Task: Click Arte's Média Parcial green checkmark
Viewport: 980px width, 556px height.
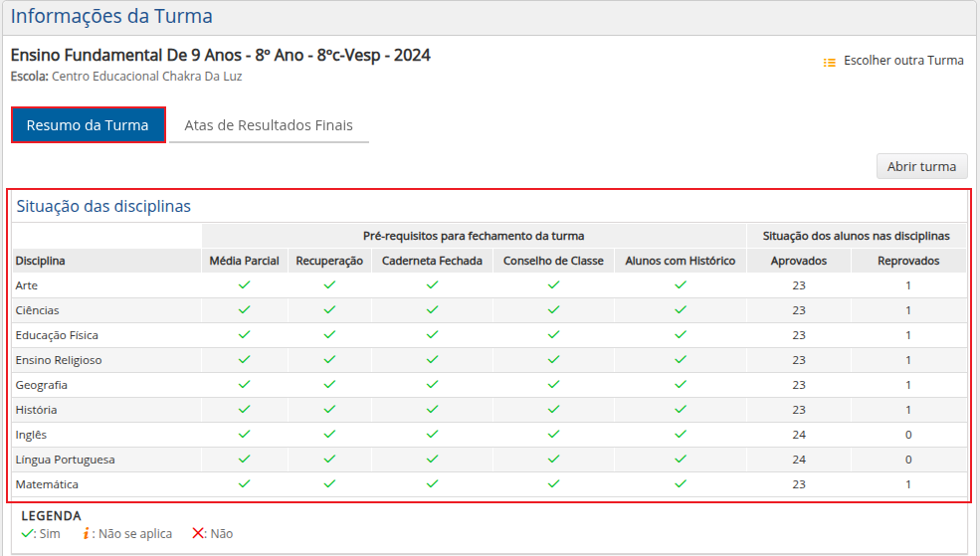Action: click(245, 284)
